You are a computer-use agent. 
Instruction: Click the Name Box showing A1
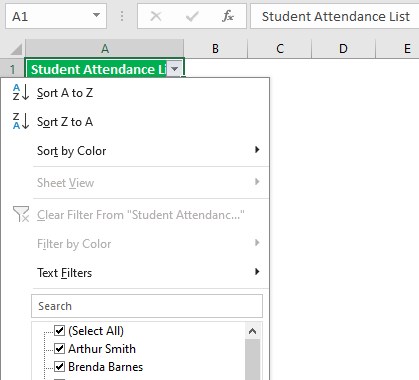coord(56,16)
